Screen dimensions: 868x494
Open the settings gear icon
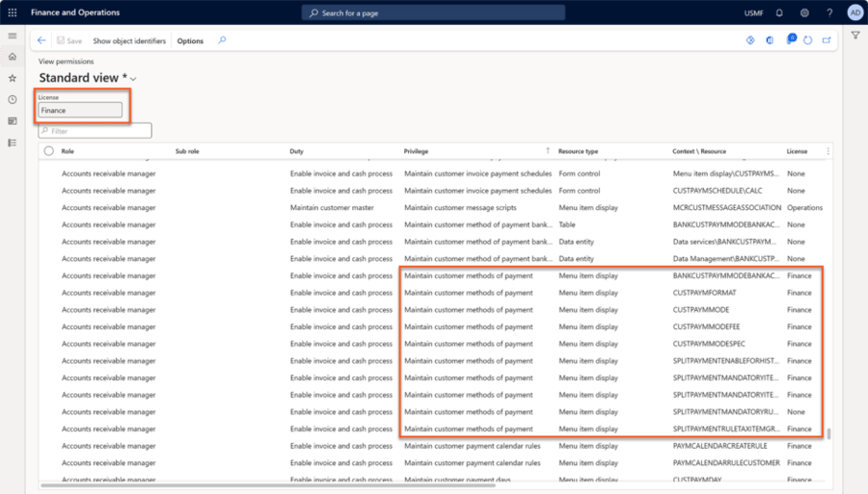[805, 12]
